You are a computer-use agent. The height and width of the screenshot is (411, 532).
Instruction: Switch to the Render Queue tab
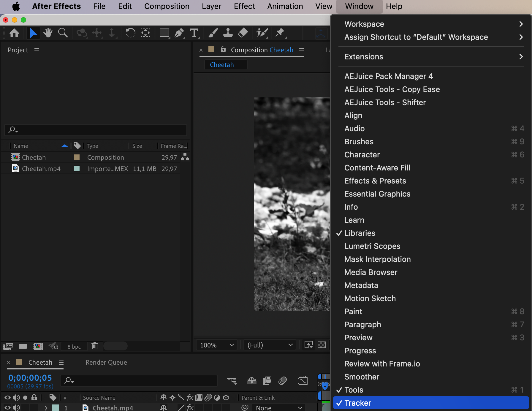tap(106, 362)
